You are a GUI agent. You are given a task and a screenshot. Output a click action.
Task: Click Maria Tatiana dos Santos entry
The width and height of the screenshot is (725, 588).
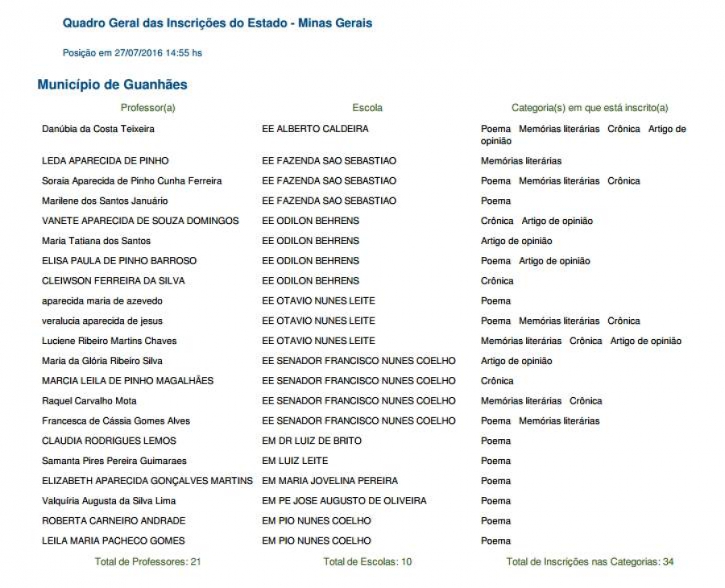pyautogui.click(x=96, y=241)
